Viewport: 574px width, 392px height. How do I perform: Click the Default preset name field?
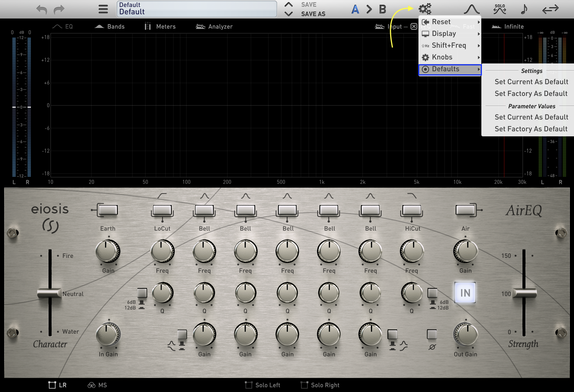coord(197,9)
